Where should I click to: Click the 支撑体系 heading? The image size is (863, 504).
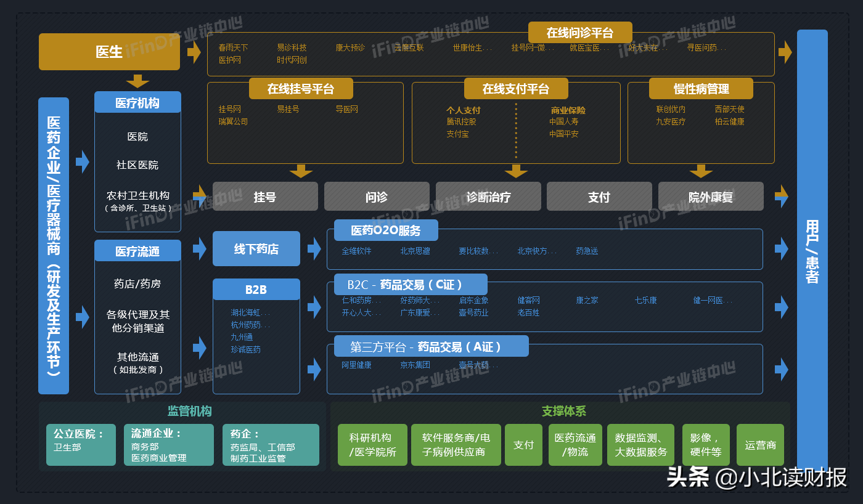click(x=564, y=411)
